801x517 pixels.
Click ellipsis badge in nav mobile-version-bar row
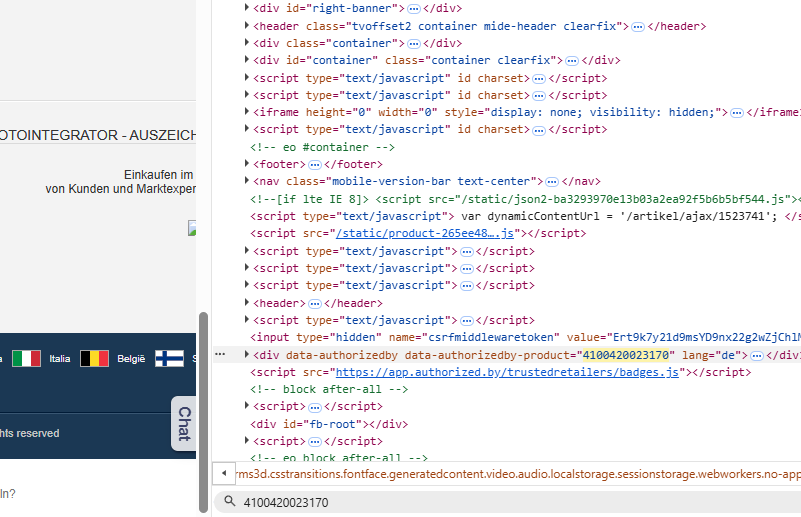(552, 182)
